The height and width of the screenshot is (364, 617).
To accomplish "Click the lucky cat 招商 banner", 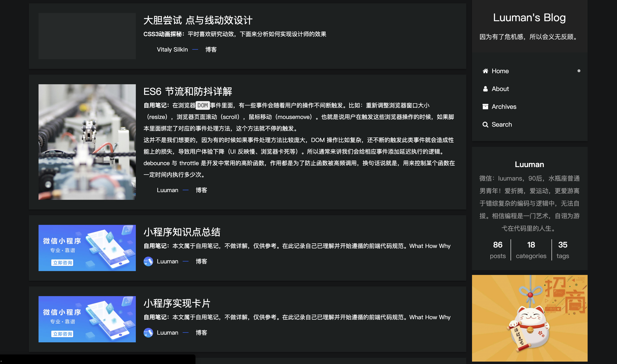I will (x=529, y=318).
